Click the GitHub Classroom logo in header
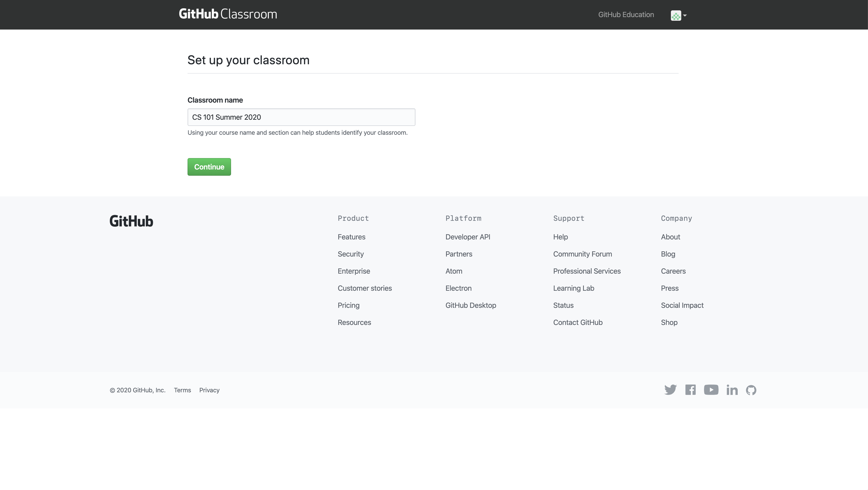This screenshot has height=490, width=868. (228, 14)
